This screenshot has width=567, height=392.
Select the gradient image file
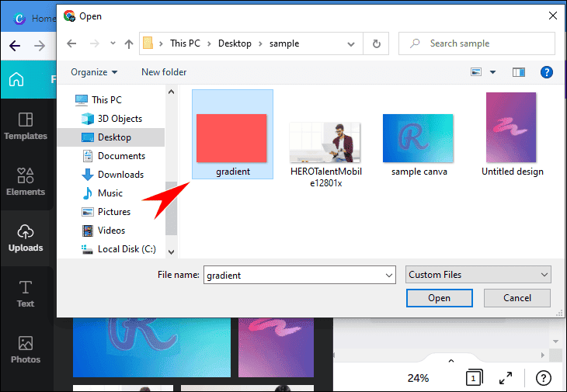click(232, 134)
